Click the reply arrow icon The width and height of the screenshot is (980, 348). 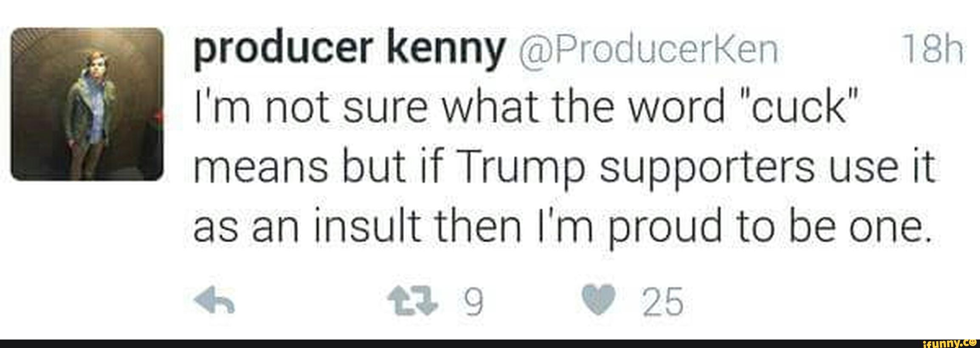click(x=214, y=302)
